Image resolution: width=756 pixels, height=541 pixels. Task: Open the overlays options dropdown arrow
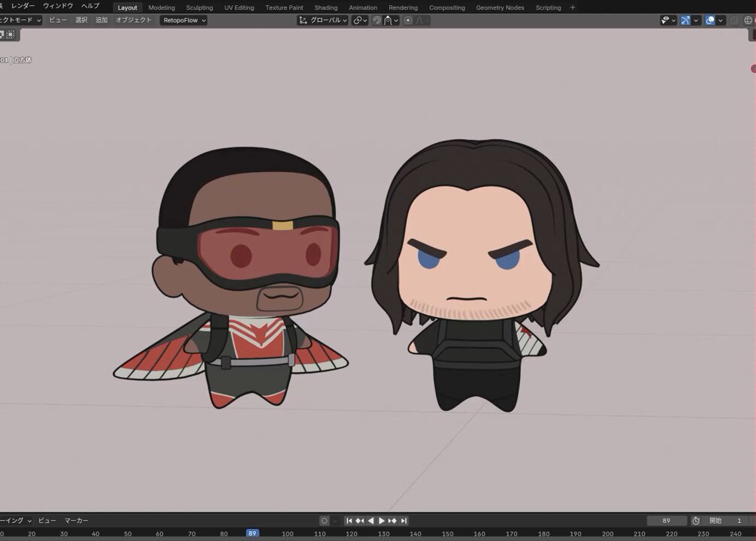pyautogui.click(x=721, y=20)
